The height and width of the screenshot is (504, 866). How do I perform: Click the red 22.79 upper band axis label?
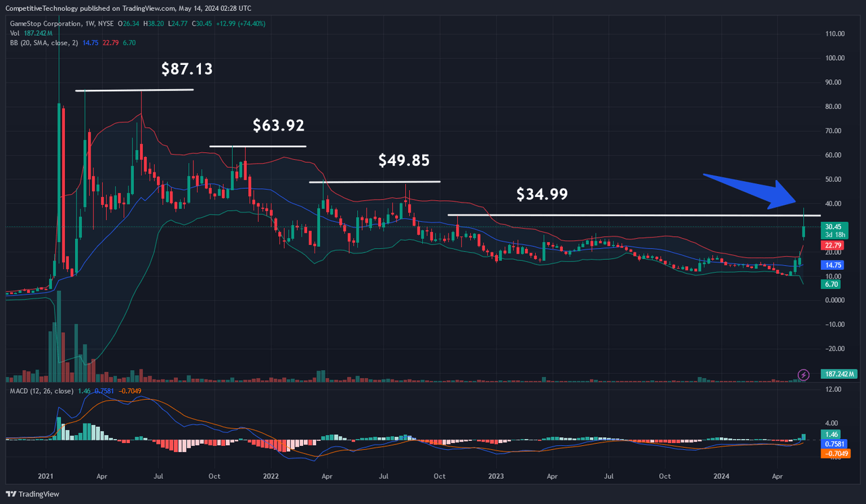pyautogui.click(x=831, y=245)
